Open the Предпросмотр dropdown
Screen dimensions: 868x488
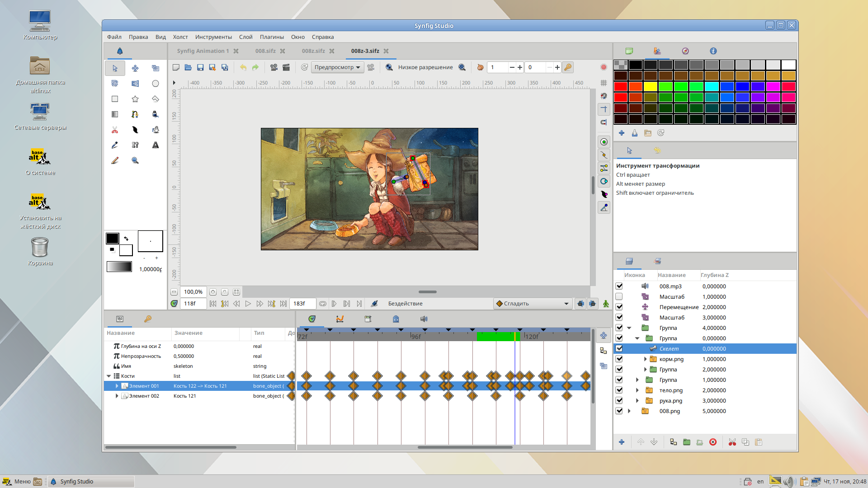tap(337, 67)
